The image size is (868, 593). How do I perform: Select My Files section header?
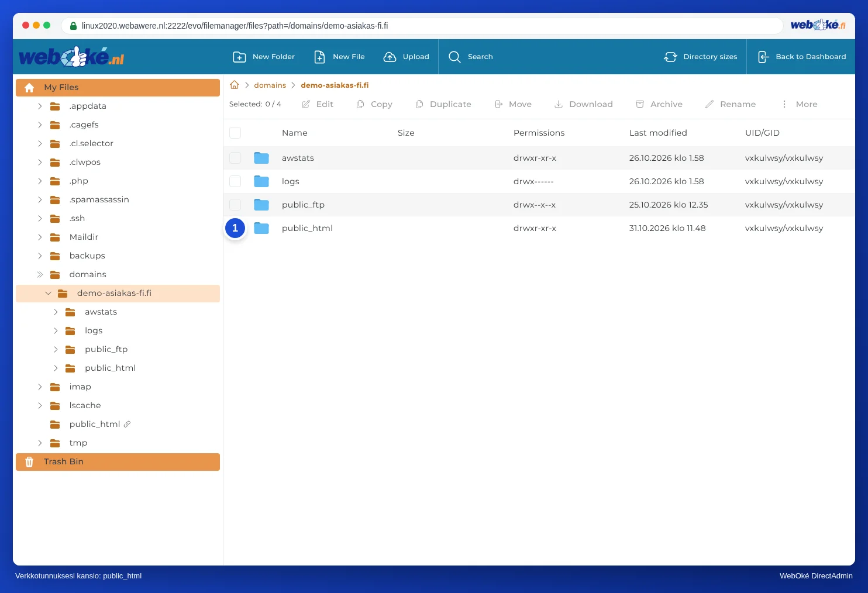pyautogui.click(x=118, y=88)
